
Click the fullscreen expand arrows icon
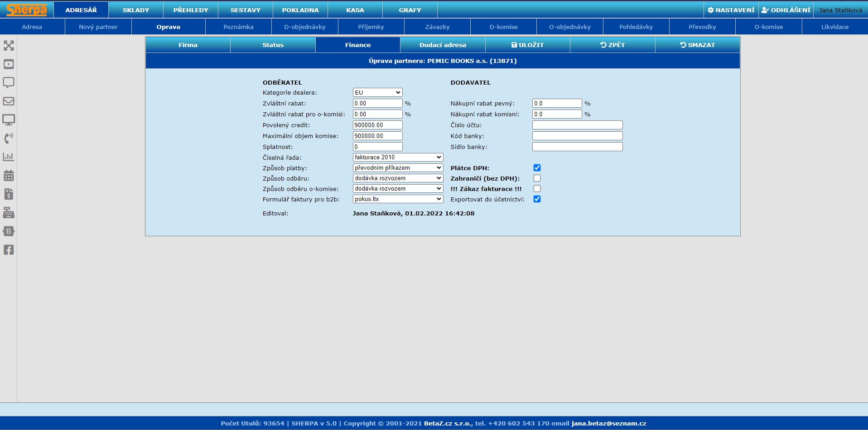pyautogui.click(x=9, y=46)
